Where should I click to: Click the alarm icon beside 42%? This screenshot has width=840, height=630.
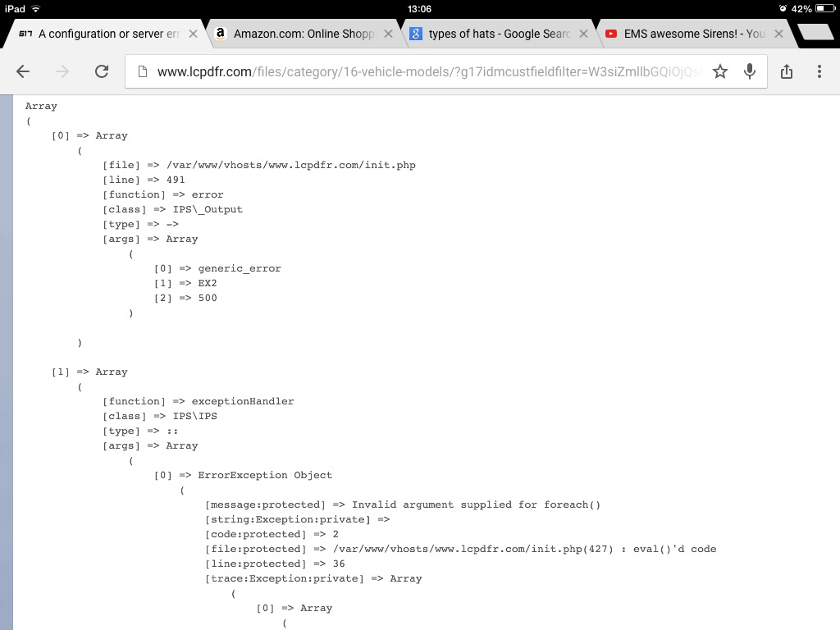coord(783,8)
